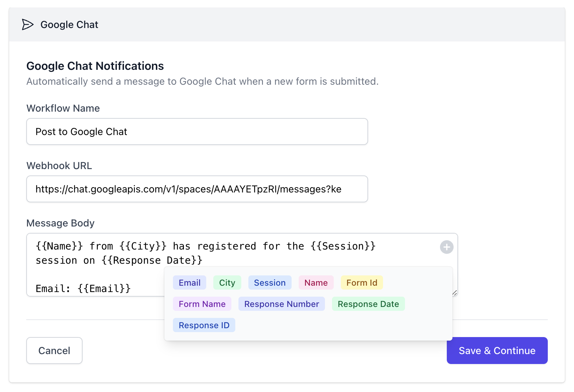The width and height of the screenshot is (574, 392).
Task: Click the Google Chat paper plane icon
Action: (27, 25)
